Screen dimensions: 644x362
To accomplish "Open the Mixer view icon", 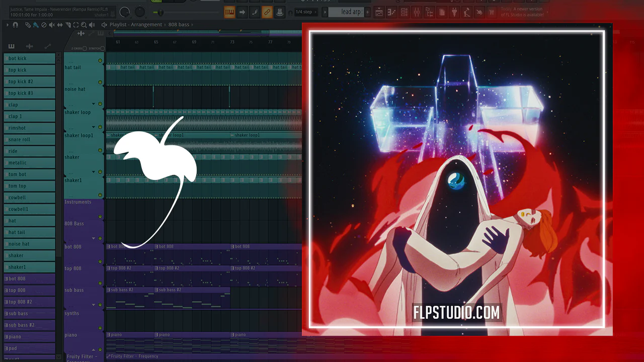I will tap(416, 12).
